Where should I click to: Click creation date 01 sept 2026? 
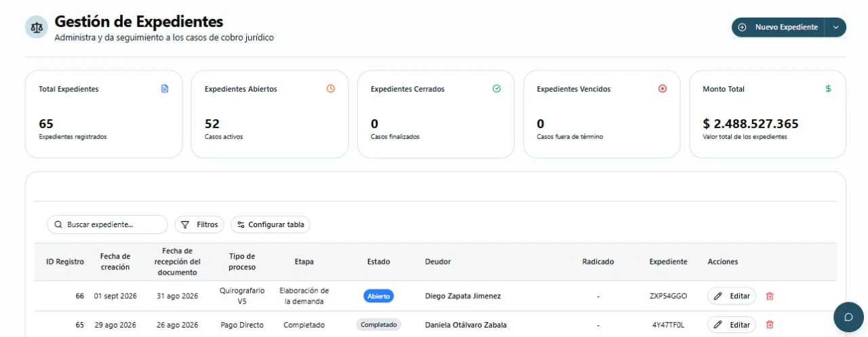coord(115,296)
